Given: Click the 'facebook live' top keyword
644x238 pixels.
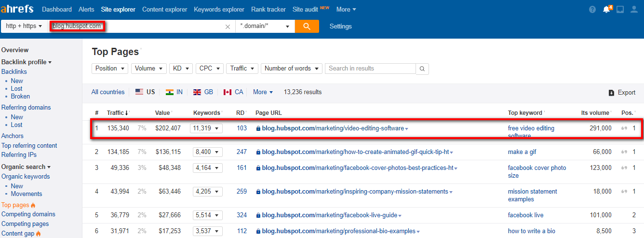Looking at the screenshot, I should (525, 215).
